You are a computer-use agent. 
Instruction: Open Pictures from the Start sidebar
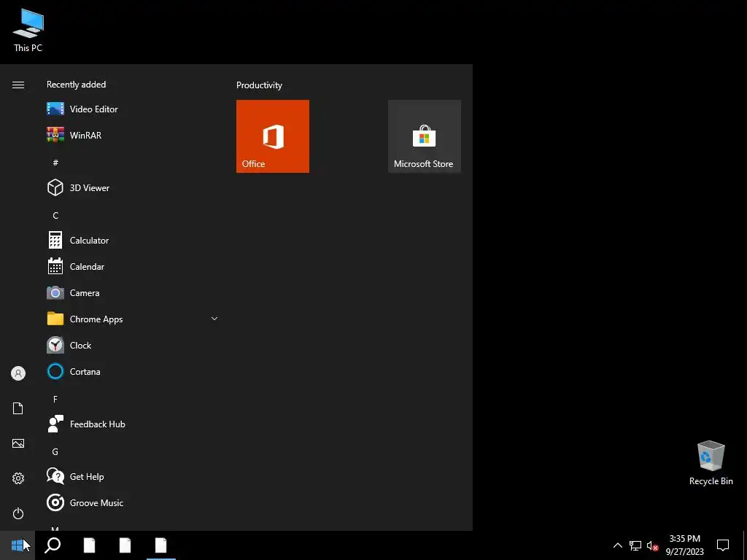(x=18, y=443)
